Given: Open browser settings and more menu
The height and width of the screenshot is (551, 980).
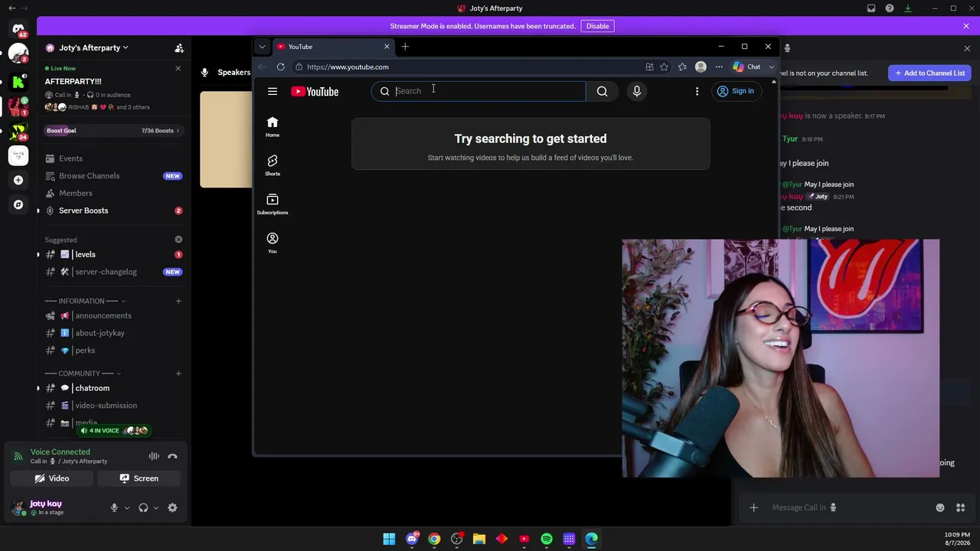Looking at the screenshot, I should point(719,67).
